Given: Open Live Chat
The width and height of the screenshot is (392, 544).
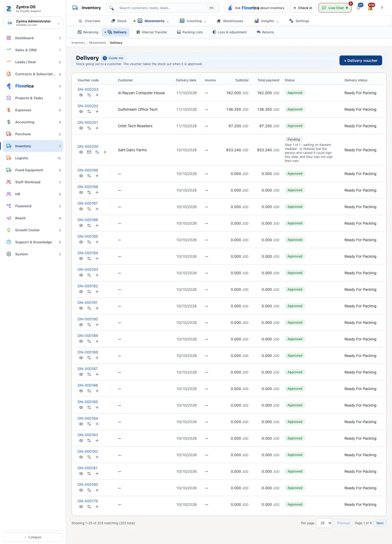Looking at the screenshot, I should (335, 8).
